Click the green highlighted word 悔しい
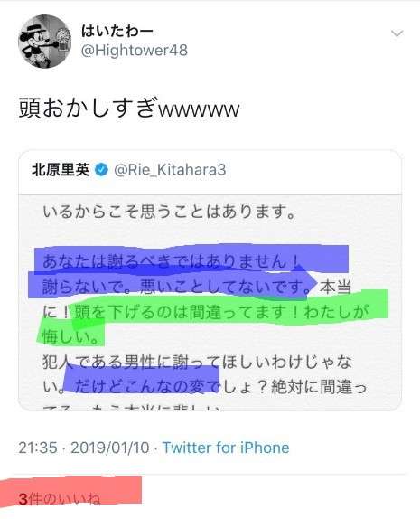 [70, 337]
